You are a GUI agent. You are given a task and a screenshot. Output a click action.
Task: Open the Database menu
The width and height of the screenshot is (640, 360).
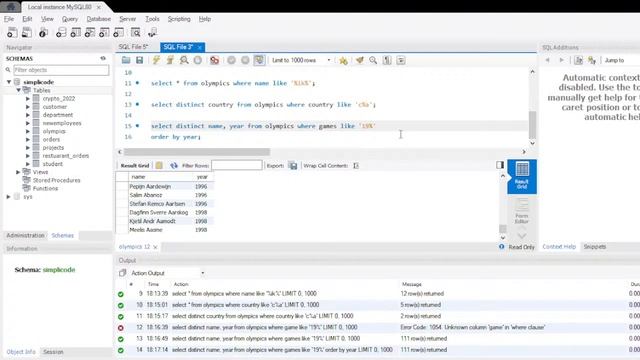[x=98, y=19]
